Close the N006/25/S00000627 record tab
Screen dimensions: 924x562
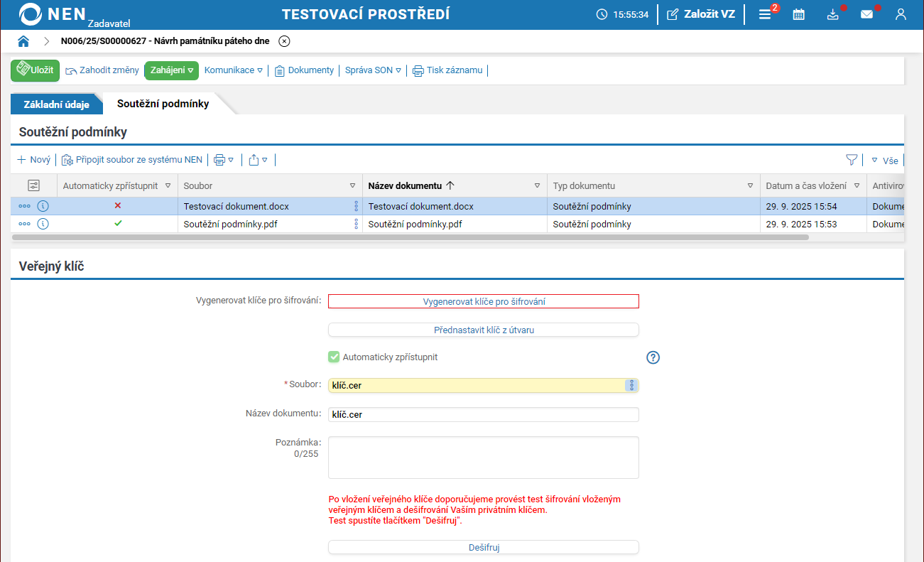pyautogui.click(x=284, y=41)
